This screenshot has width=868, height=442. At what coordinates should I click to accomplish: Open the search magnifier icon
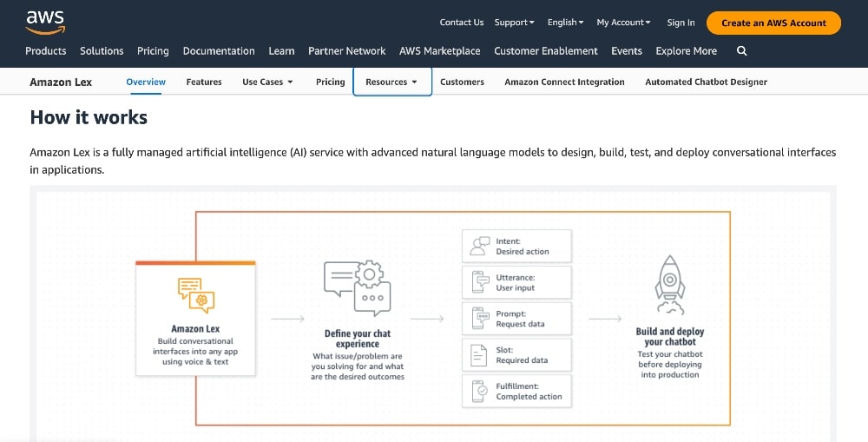click(x=742, y=51)
